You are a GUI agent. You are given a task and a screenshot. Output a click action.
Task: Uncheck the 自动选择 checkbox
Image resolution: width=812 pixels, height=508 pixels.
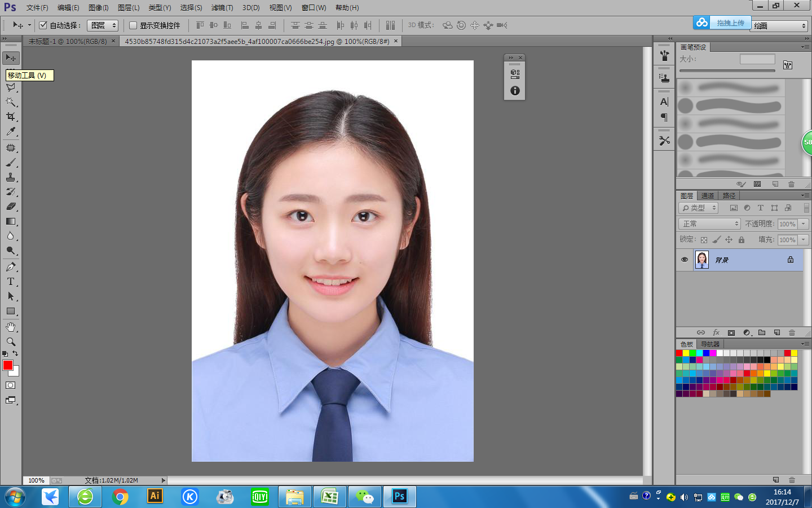pyautogui.click(x=43, y=25)
